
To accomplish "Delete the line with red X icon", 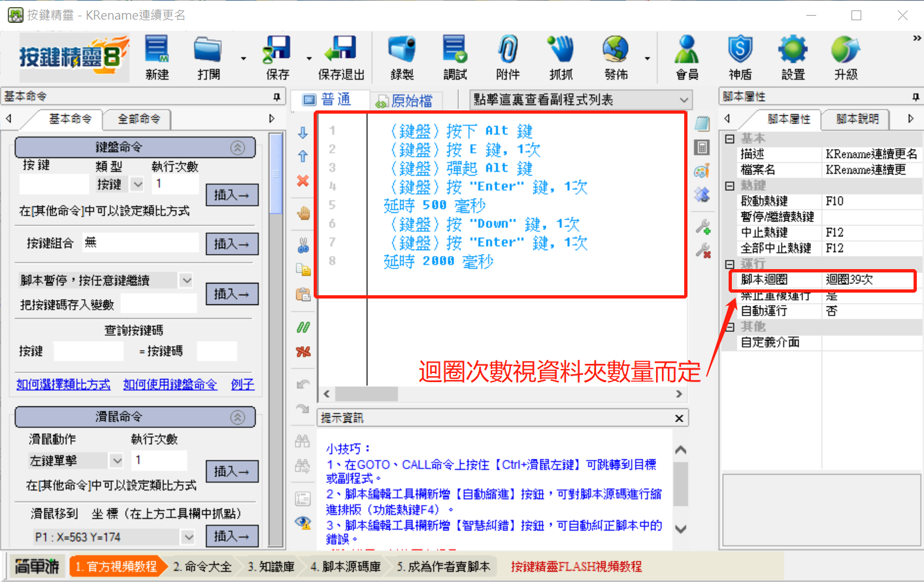I will coord(303,180).
